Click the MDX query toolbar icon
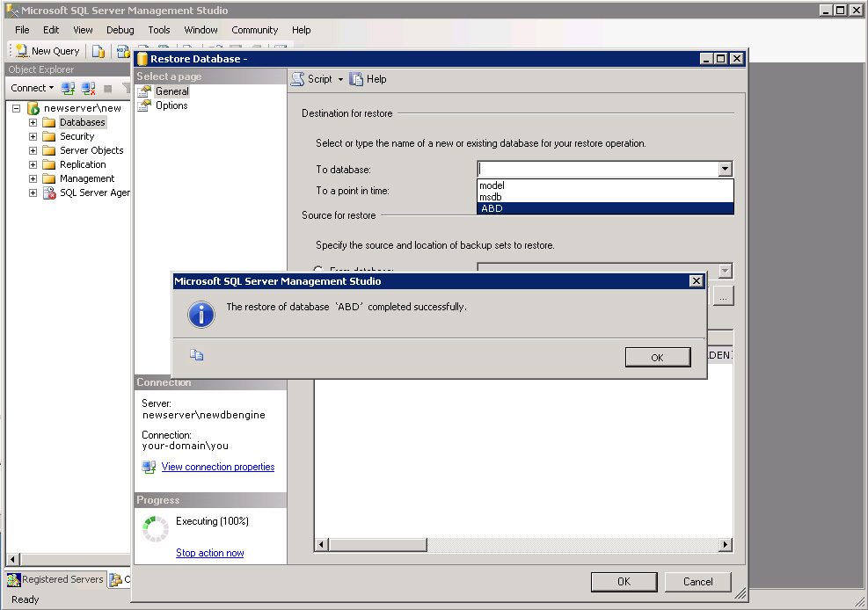 click(x=123, y=52)
